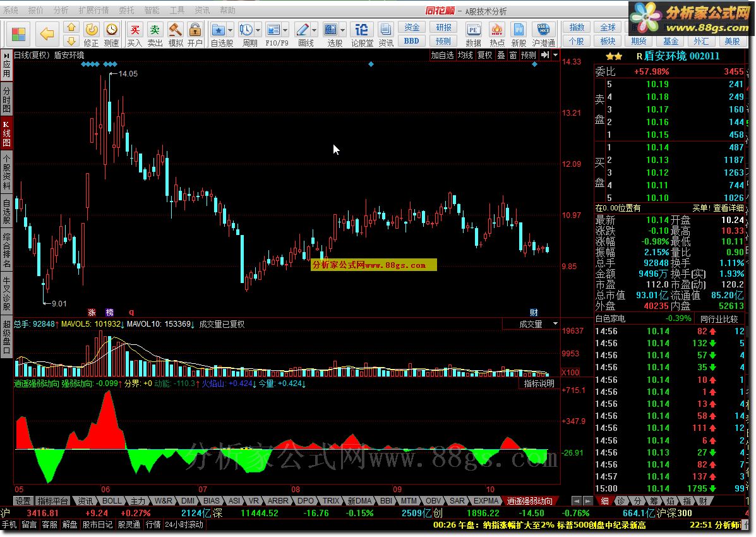Screen dimensions: 756x537
Task: Open the 热点 hot topics flame icon
Action: (496, 34)
